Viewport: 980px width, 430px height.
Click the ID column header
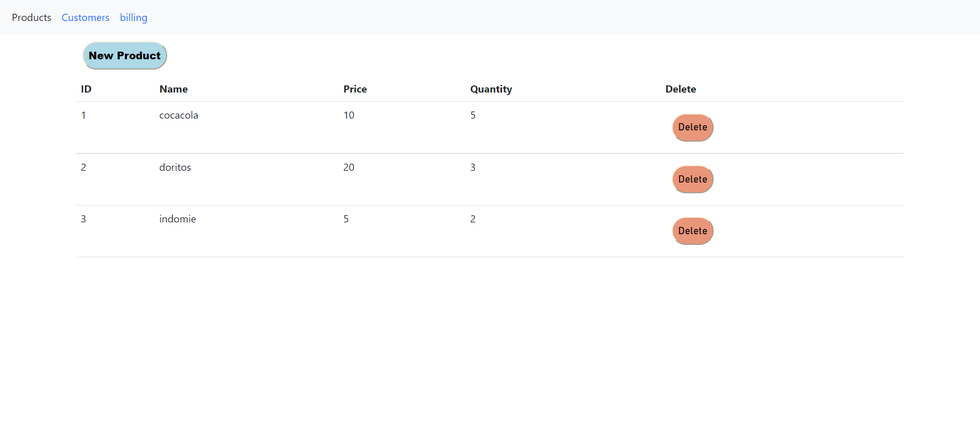point(86,89)
